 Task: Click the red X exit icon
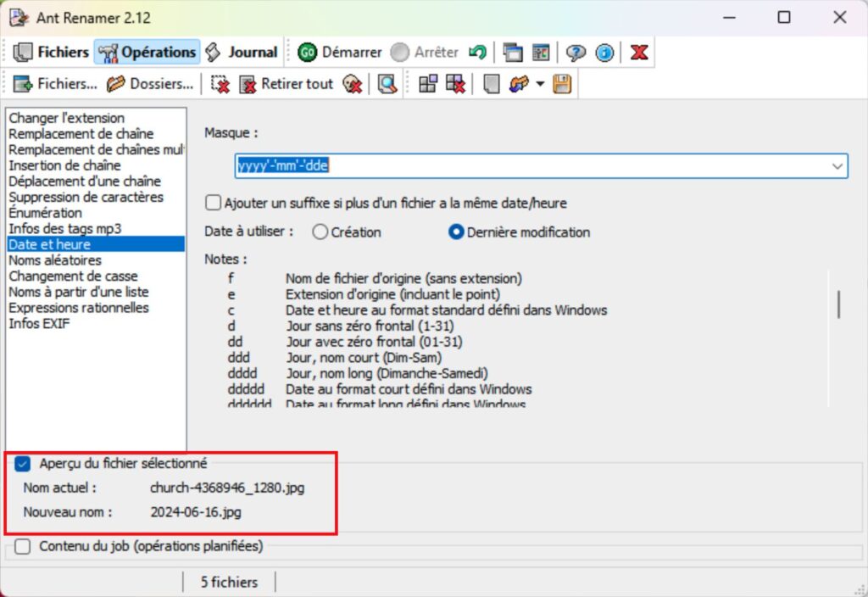pos(637,52)
